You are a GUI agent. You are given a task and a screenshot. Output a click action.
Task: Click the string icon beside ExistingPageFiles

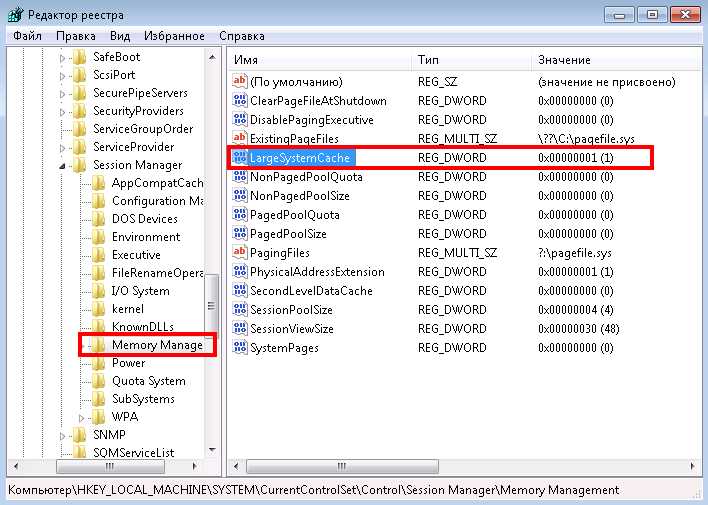(239, 138)
